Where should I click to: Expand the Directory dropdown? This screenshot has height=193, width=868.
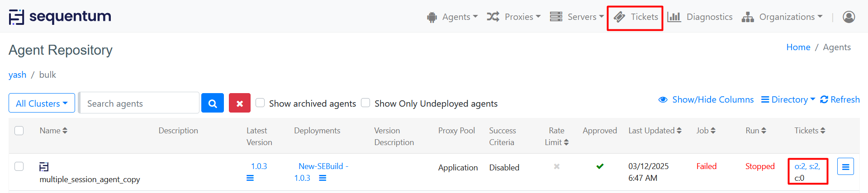click(788, 99)
